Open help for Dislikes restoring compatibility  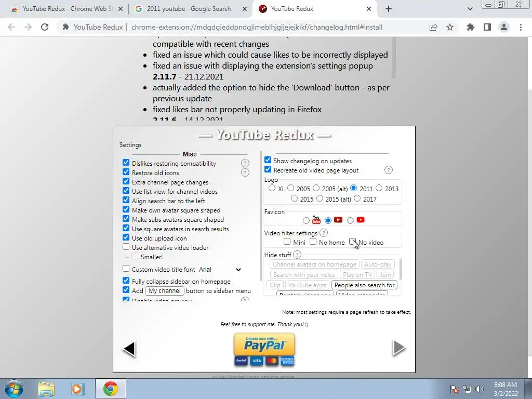coord(245,164)
